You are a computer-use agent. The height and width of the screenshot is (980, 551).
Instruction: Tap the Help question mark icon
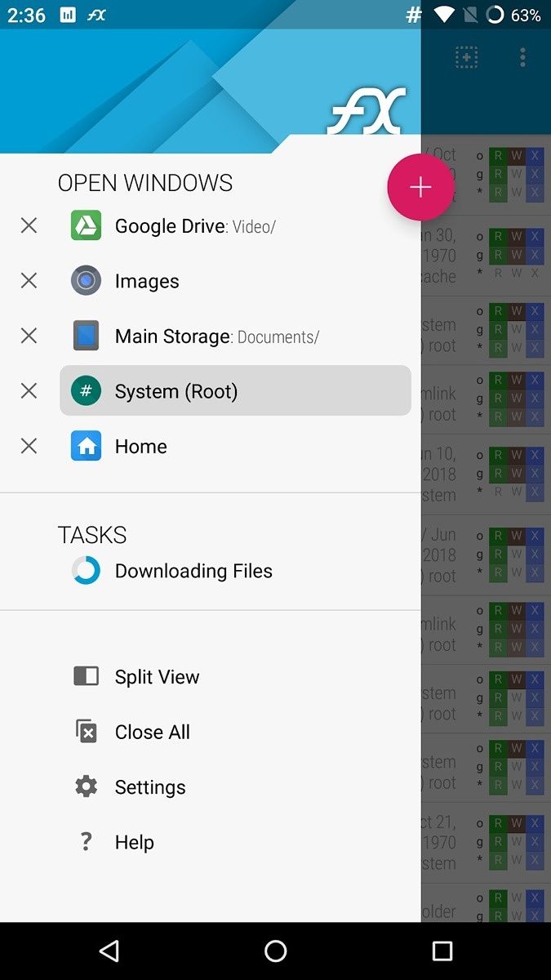[85, 841]
